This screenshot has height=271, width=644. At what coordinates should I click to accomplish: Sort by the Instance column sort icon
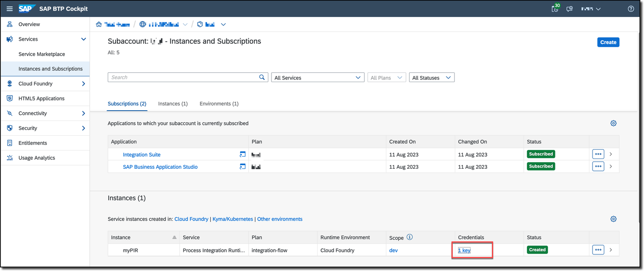point(174,238)
